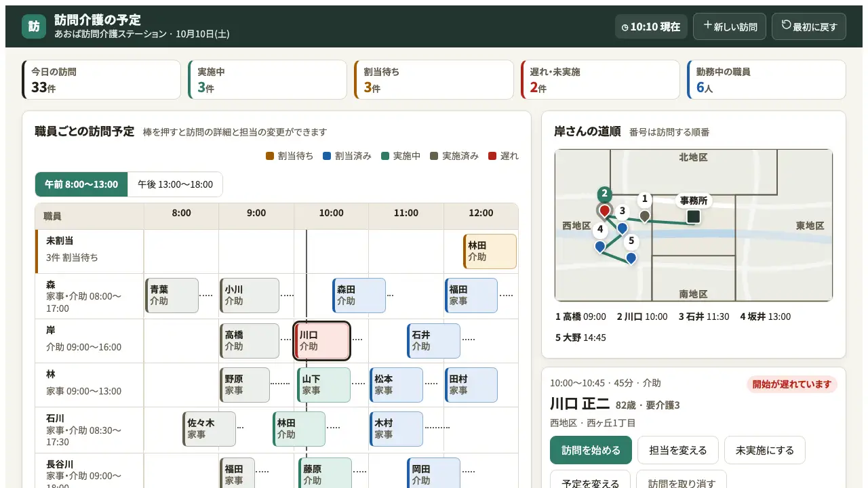Select map pin number 4
Image resolution: width=868 pixels, height=488 pixels.
click(x=599, y=246)
